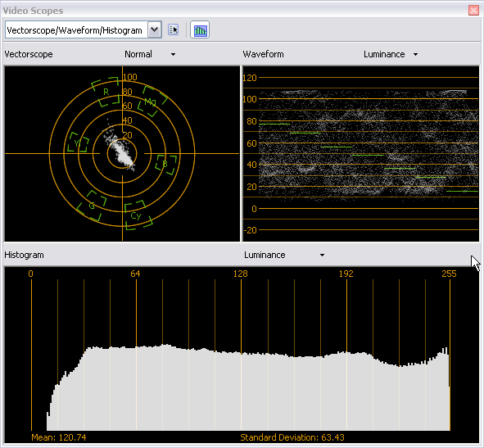Click the Mg target box in vectorscope

point(152,102)
